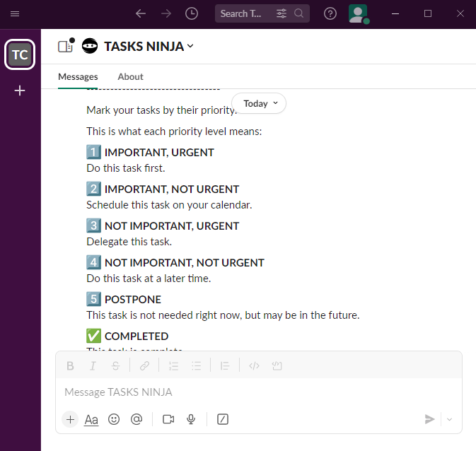The image size is (476, 451).
Task: Click the help question mark icon
Action: pyautogui.click(x=330, y=13)
